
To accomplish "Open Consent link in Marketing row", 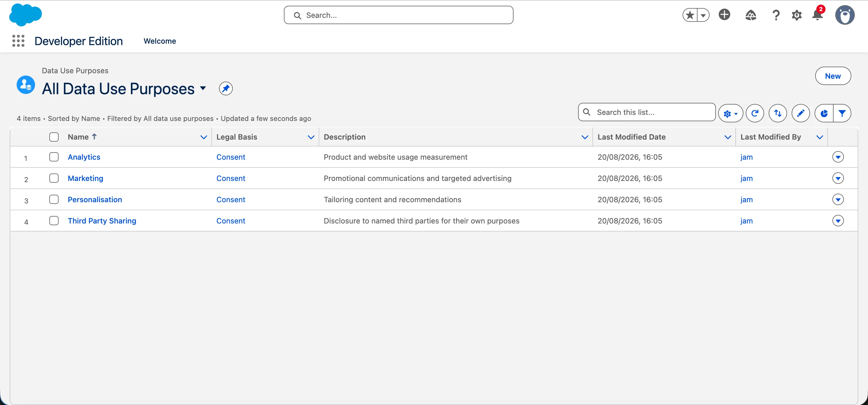I will (231, 178).
